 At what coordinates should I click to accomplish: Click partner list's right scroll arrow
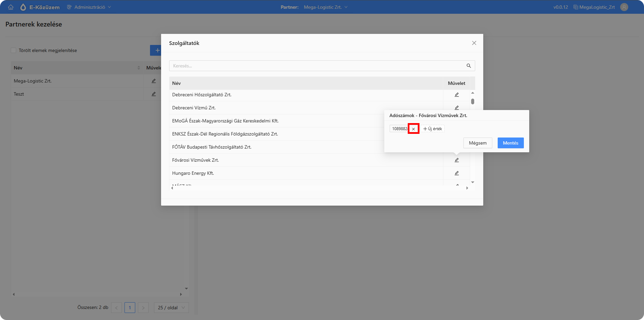coord(181,294)
